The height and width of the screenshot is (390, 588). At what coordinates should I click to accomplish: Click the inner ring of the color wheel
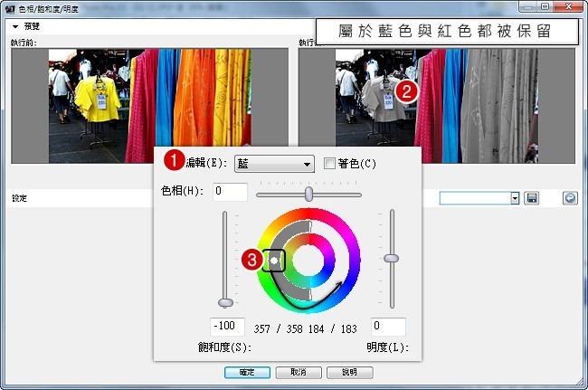coord(330,260)
